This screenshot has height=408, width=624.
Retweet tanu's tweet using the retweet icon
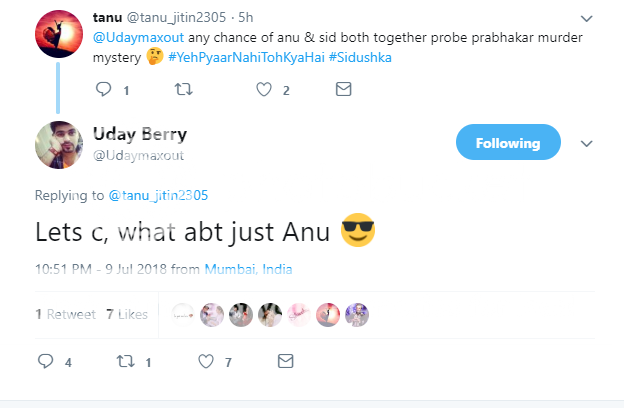click(x=183, y=89)
